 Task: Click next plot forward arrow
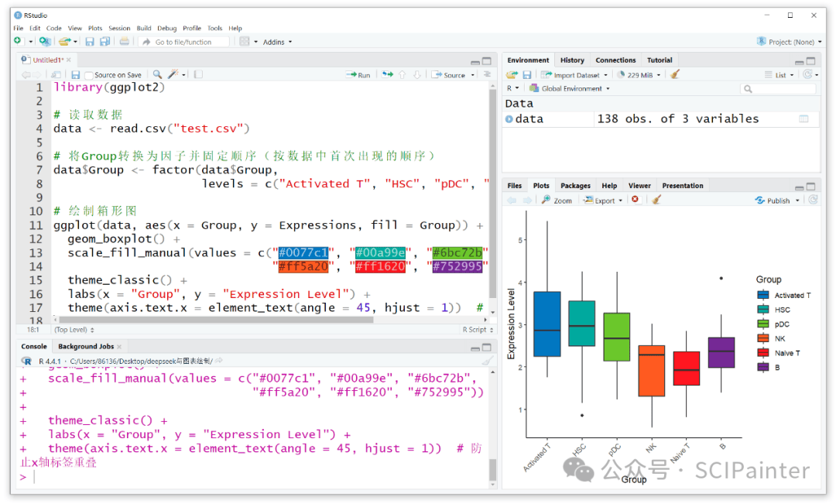(527, 200)
